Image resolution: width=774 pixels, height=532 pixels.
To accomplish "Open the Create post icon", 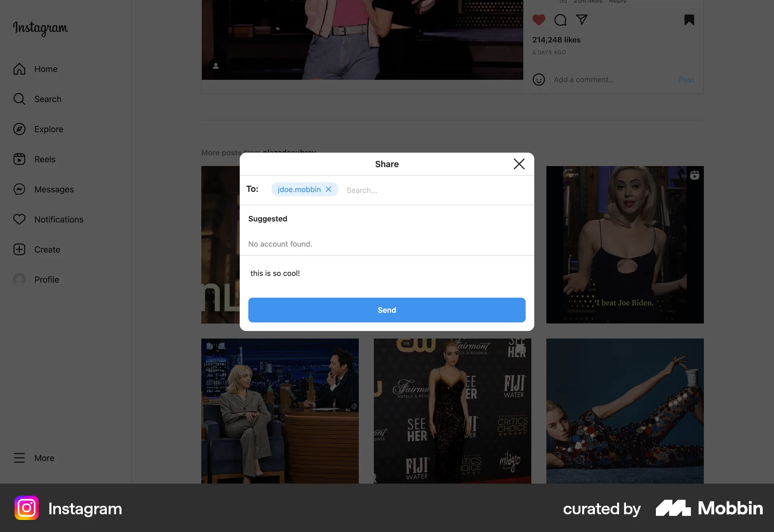I will 19,249.
